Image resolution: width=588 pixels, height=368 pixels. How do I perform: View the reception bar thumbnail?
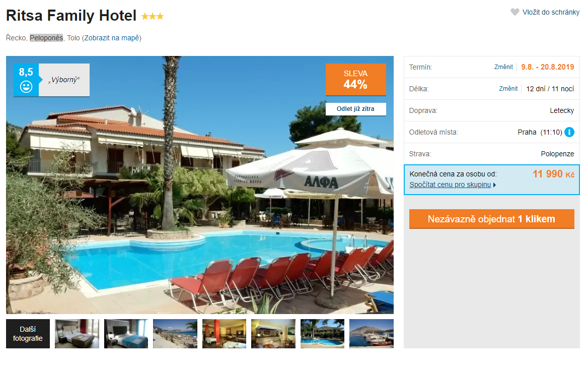point(273,333)
